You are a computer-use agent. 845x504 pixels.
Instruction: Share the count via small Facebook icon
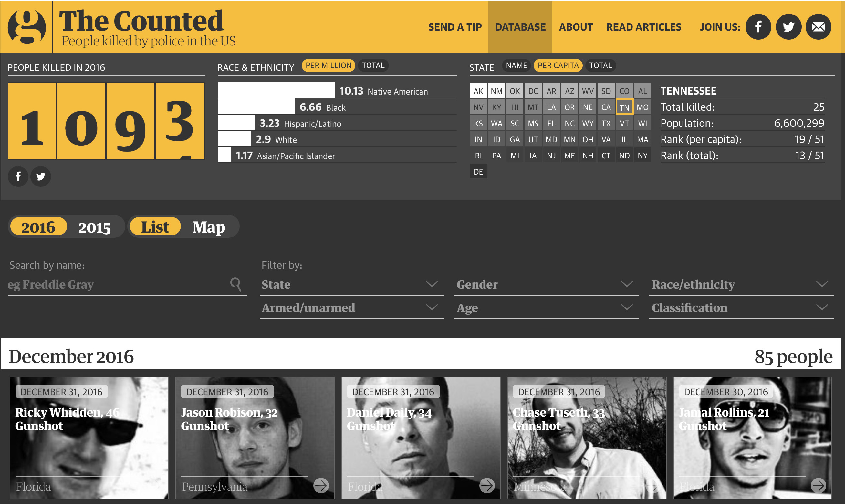point(18,176)
